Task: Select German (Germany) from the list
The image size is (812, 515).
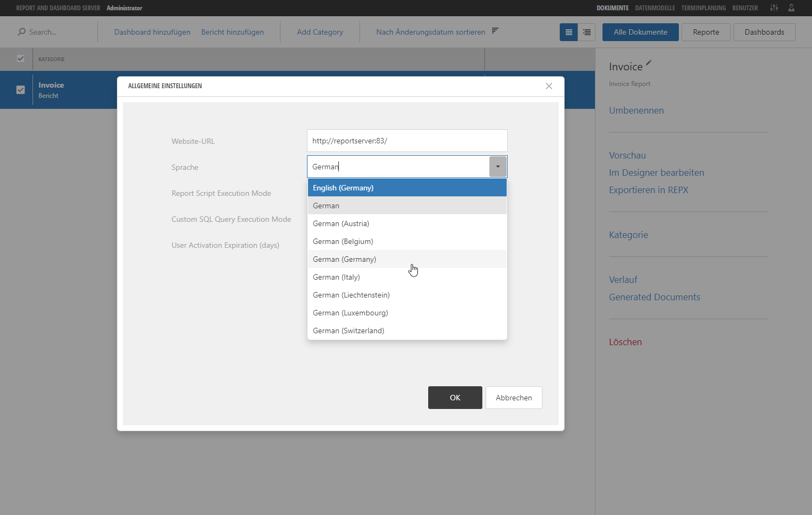Action: point(344,259)
